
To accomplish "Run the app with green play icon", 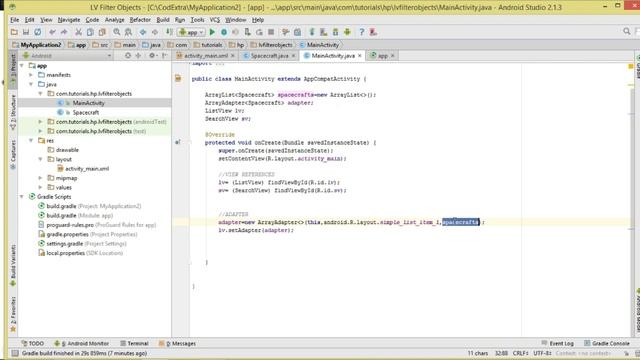I will coord(212,32).
